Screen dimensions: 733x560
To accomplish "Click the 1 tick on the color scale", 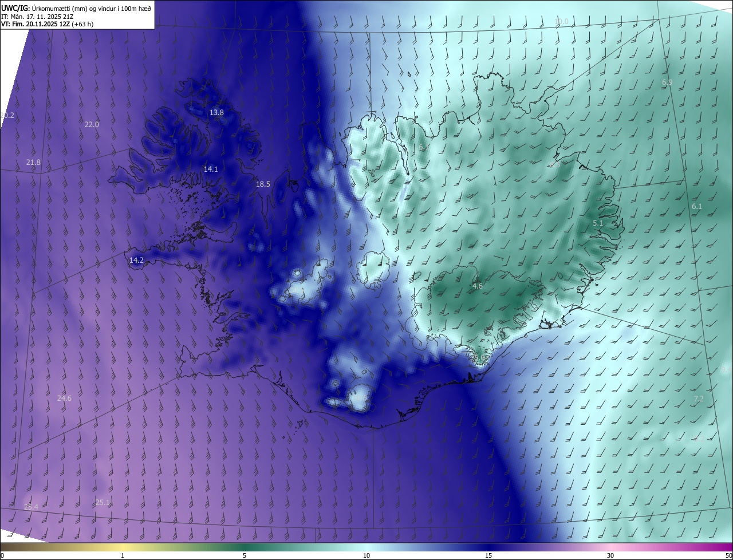I will [123, 555].
